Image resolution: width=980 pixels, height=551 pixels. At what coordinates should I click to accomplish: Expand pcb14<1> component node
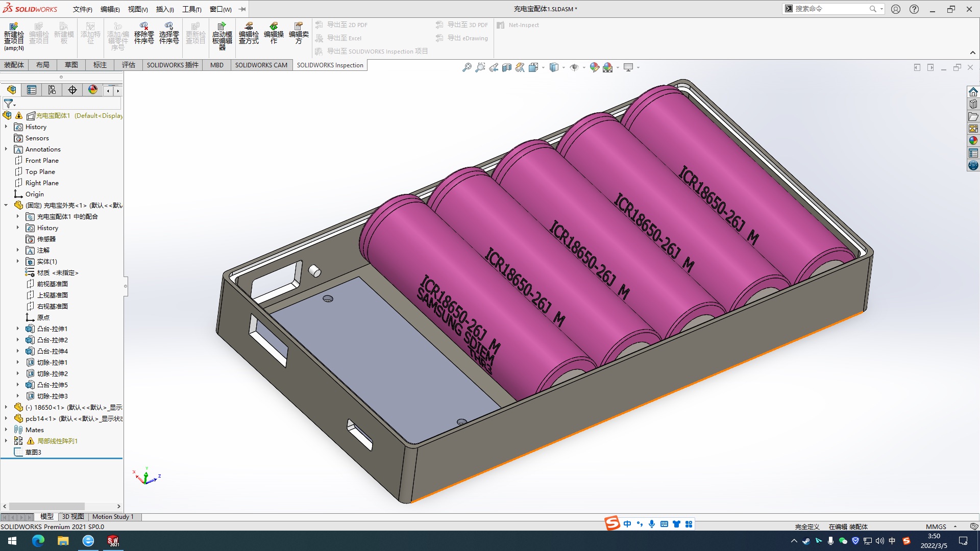[6, 418]
